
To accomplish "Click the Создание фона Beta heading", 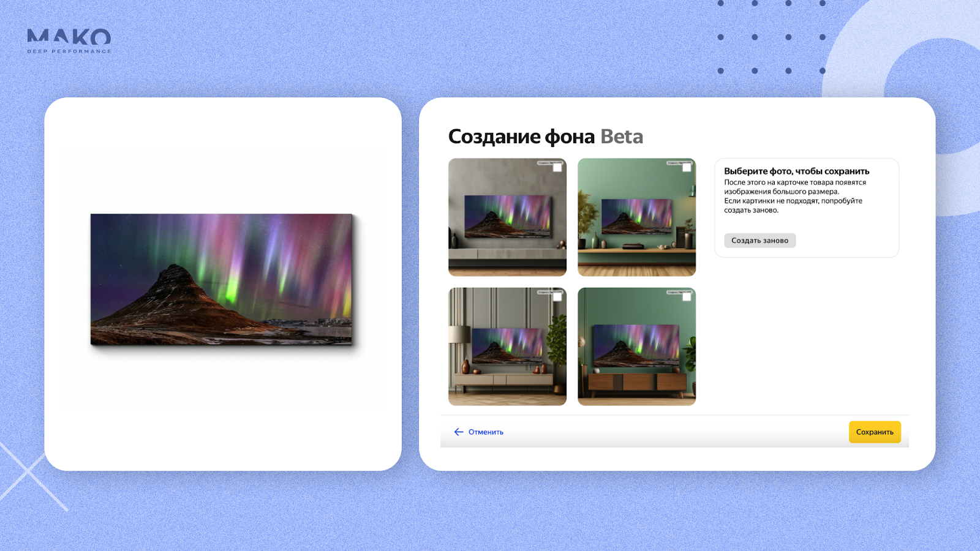I will [545, 137].
